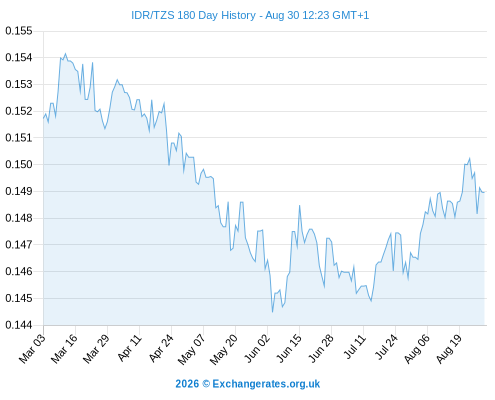Click the 0.155 y-axis value
Image resolution: width=495 pixels, height=400 pixels.
[19, 31]
